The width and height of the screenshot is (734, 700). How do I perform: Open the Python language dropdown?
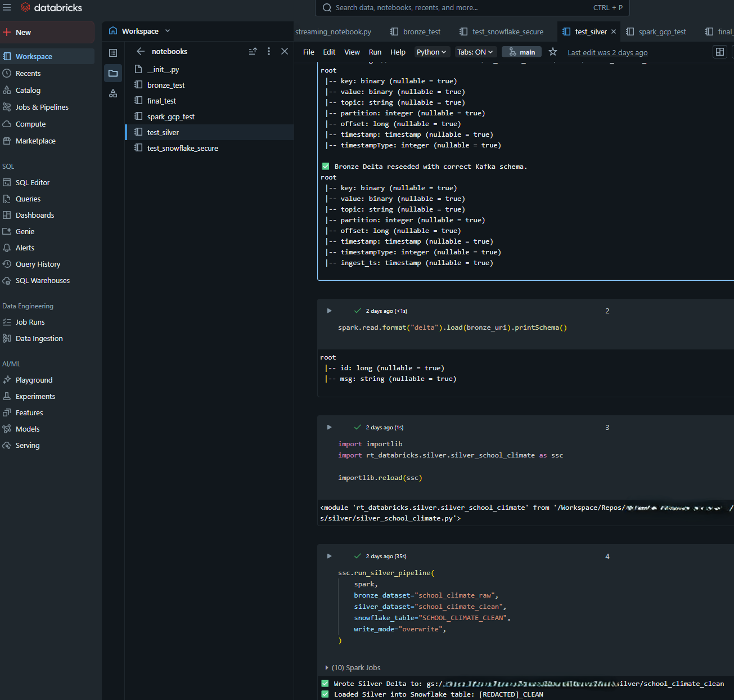point(431,52)
